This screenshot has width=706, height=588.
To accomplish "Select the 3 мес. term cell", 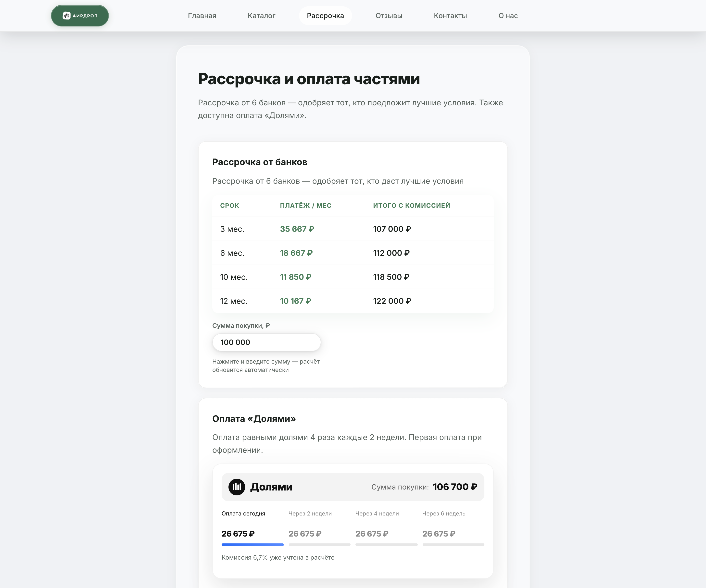I will point(232,229).
